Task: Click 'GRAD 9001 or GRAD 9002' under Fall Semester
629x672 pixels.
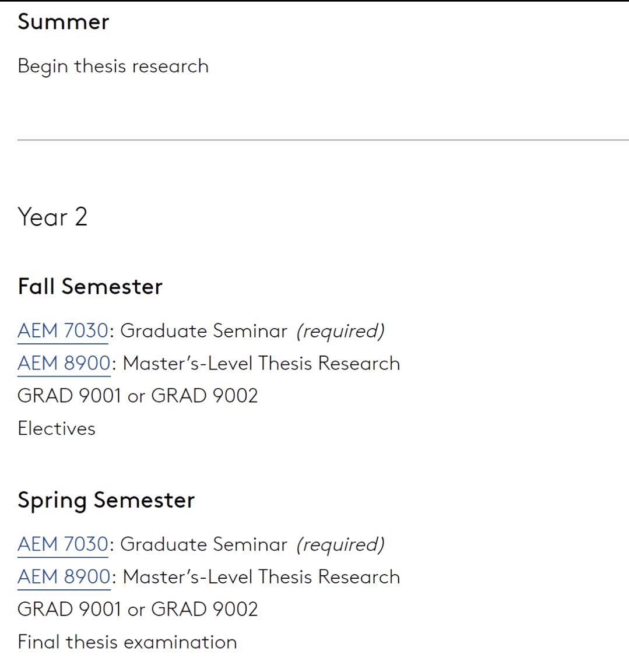Action: click(138, 396)
